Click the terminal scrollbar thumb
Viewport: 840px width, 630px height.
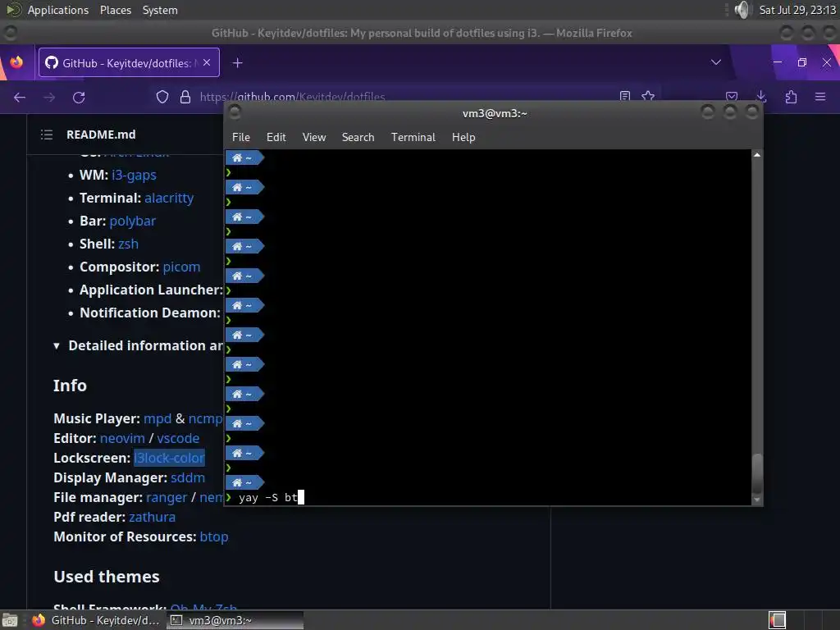point(757,473)
